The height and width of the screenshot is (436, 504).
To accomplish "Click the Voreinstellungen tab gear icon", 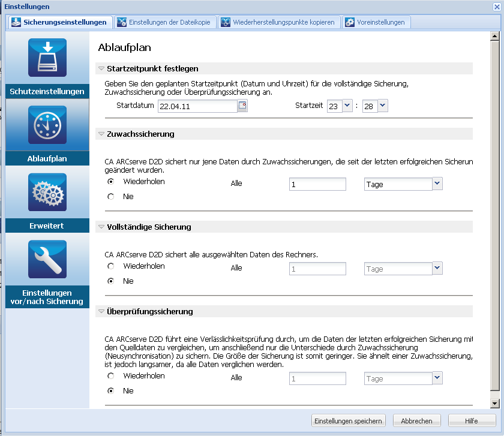I will pos(349,23).
